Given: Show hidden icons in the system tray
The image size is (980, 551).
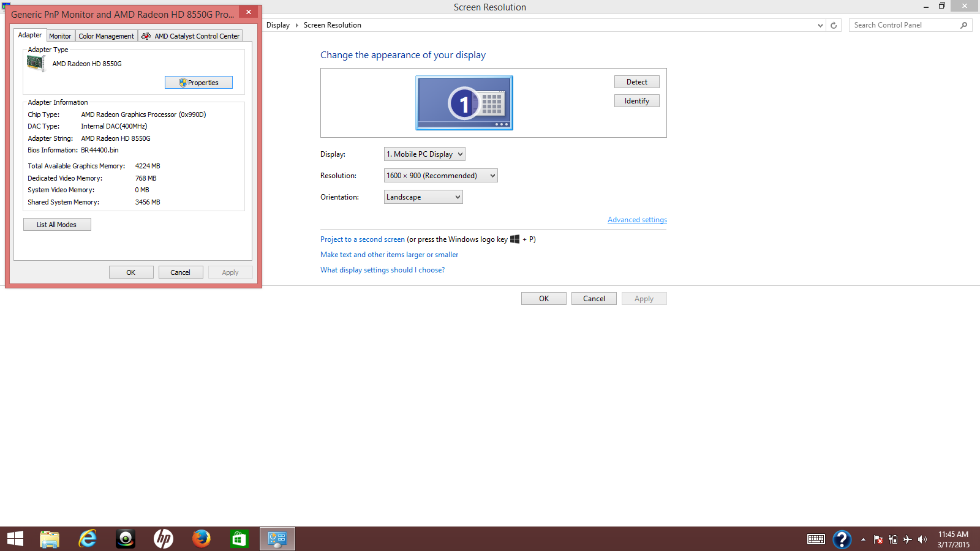Looking at the screenshot, I should (864, 539).
